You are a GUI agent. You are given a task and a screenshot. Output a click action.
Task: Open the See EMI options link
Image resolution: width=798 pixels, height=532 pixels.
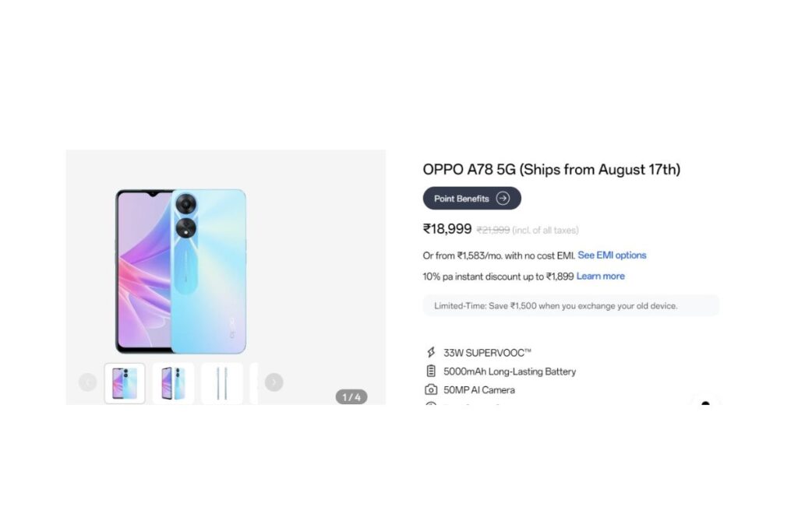click(612, 255)
